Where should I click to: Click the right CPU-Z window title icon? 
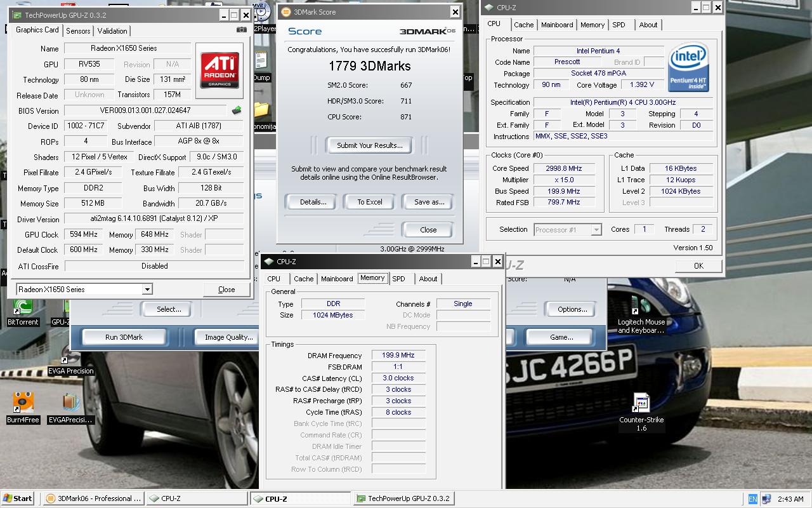coord(488,8)
